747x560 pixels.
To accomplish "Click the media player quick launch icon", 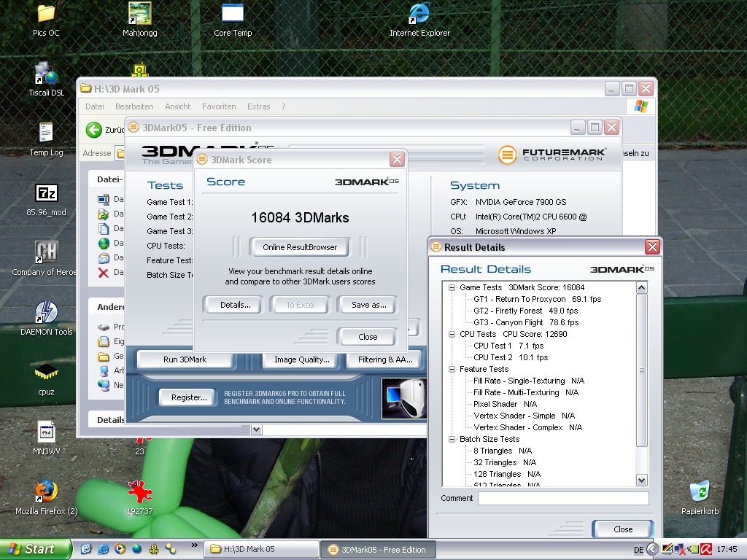I will 120,549.
